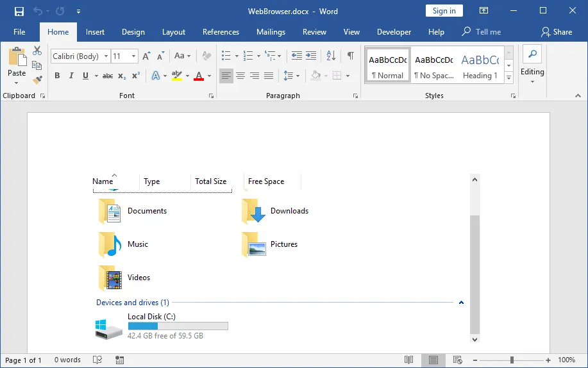
Task: Collapse the Devices and drives group
Action: click(x=461, y=303)
